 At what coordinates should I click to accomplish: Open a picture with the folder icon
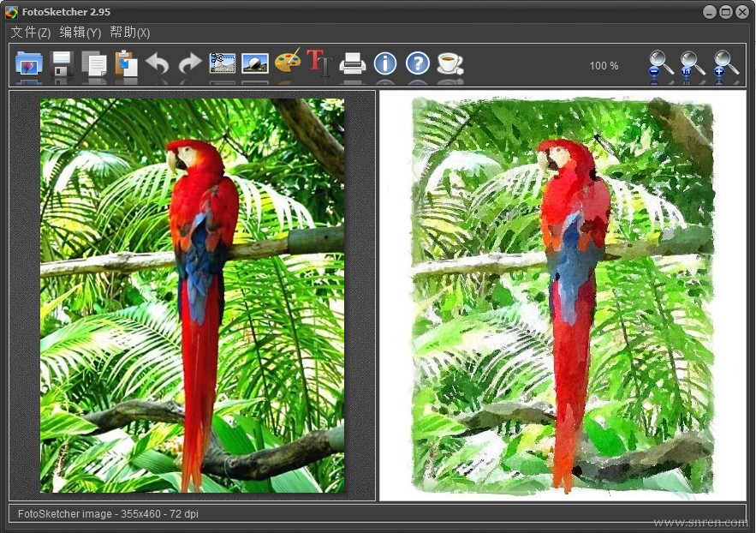click(x=29, y=63)
